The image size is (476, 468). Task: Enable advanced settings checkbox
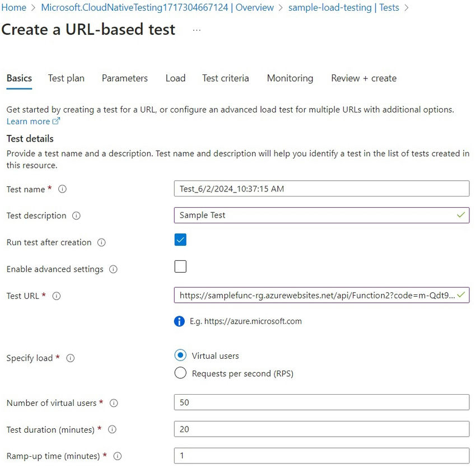180,266
